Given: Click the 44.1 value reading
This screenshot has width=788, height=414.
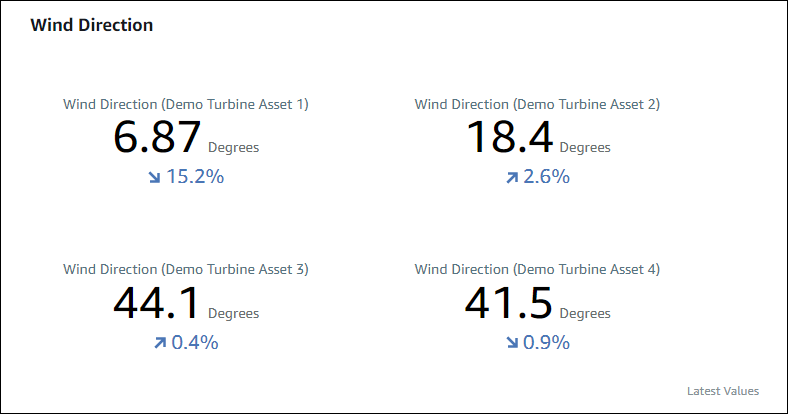Looking at the screenshot, I should click(158, 303).
